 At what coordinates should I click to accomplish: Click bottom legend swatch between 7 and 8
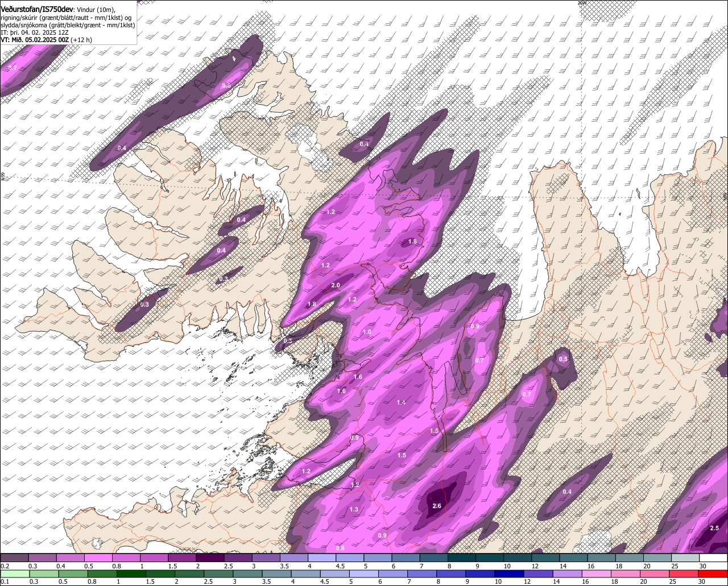422,573
